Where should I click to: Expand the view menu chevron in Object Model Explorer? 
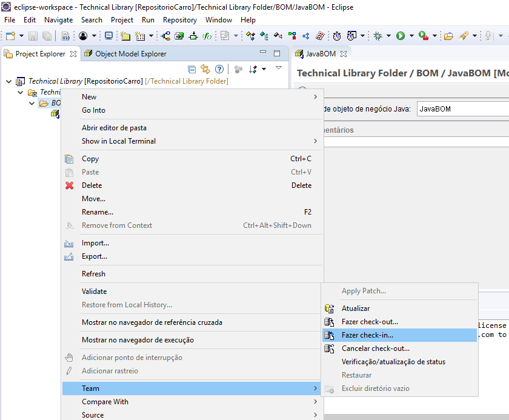click(279, 68)
